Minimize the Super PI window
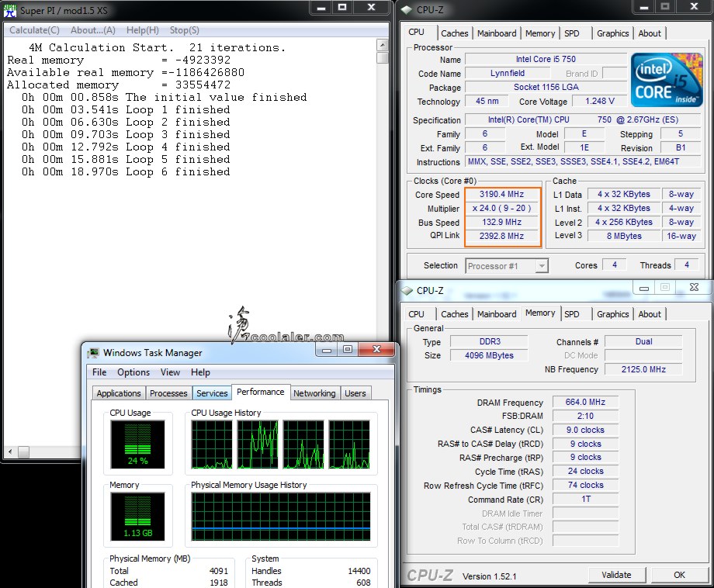 click(321, 7)
